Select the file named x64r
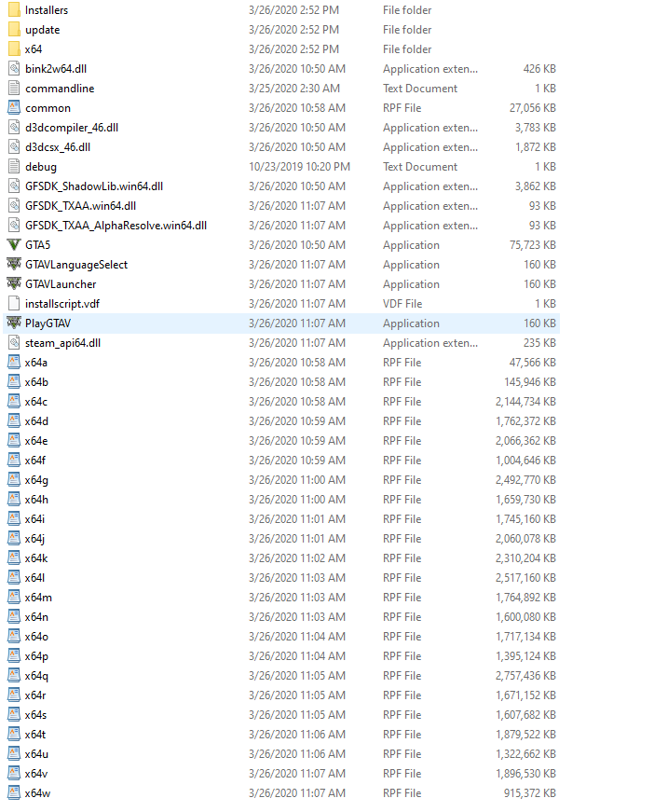 click(35, 695)
